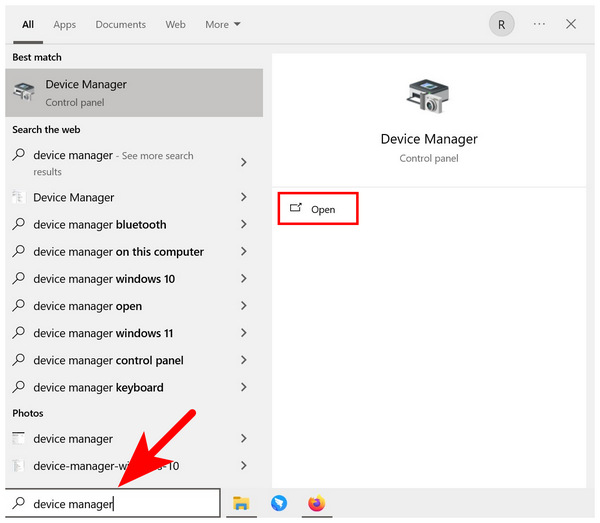Screen dimensions: 600x523
Task: Click Open for Device Manager
Action: click(x=318, y=209)
